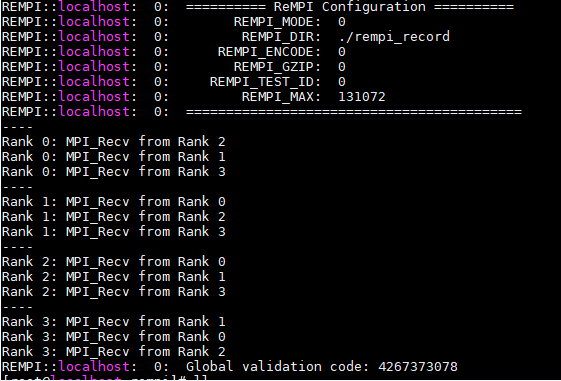
Task: Click the line Rank 3 MPI_Recv from Rank 1
Action: click(x=113, y=322)
